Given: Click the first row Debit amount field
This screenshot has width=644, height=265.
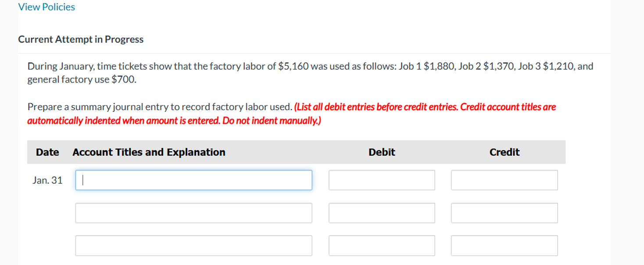Looking at the screenshot, I should 381,180.
